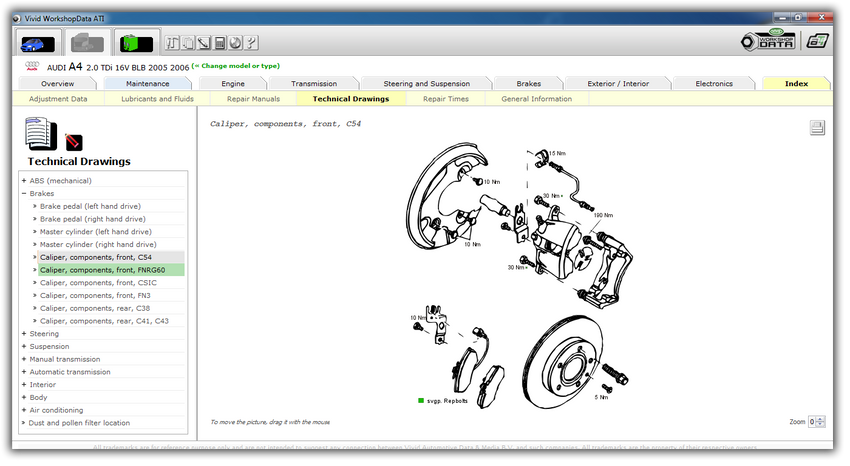Select Caliper, components, rear, C38
The image size is (850, 466).
point(95,308)
